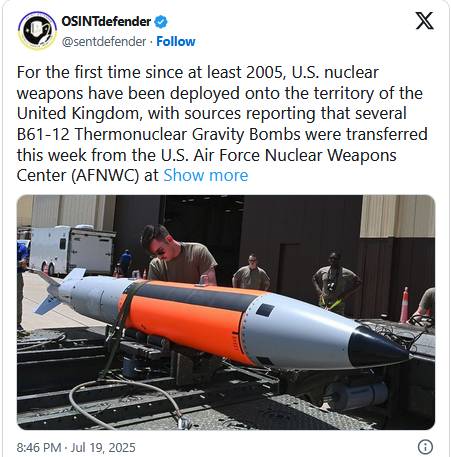Viewport: 451px width, 457px height.
Task: Click the first line of tweet text
Action: [198, 72]
